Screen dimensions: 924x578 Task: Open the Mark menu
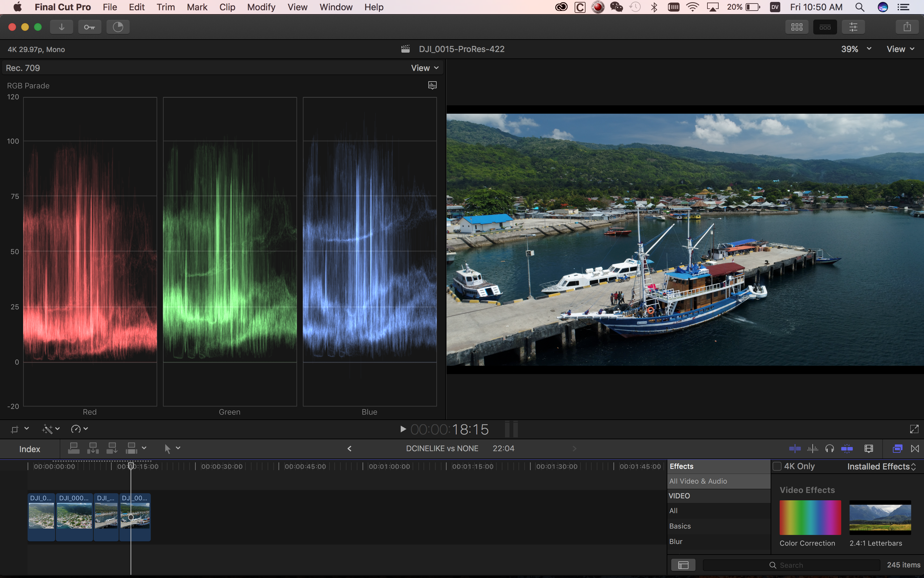tap(197, 7)
